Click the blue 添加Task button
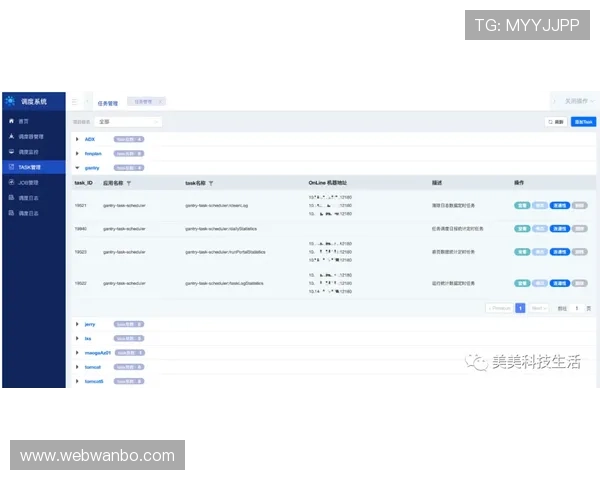Image resolution: width=600 pixels, height=480 pixels. coord(582,122)
